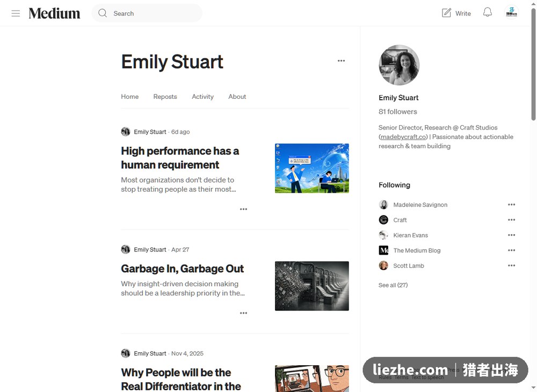Open Kieran Evans's profile name
Image resolution: width=537 pixels, height=392 pixels.
click(411, 235)
